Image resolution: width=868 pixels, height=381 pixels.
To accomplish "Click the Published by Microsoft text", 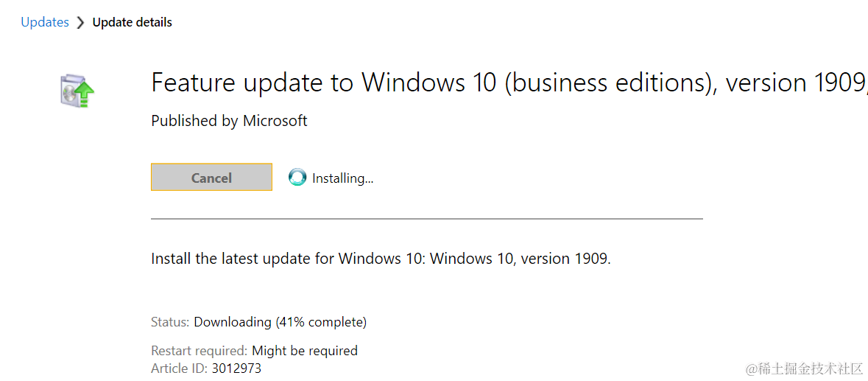I will [x=229, y=121].
